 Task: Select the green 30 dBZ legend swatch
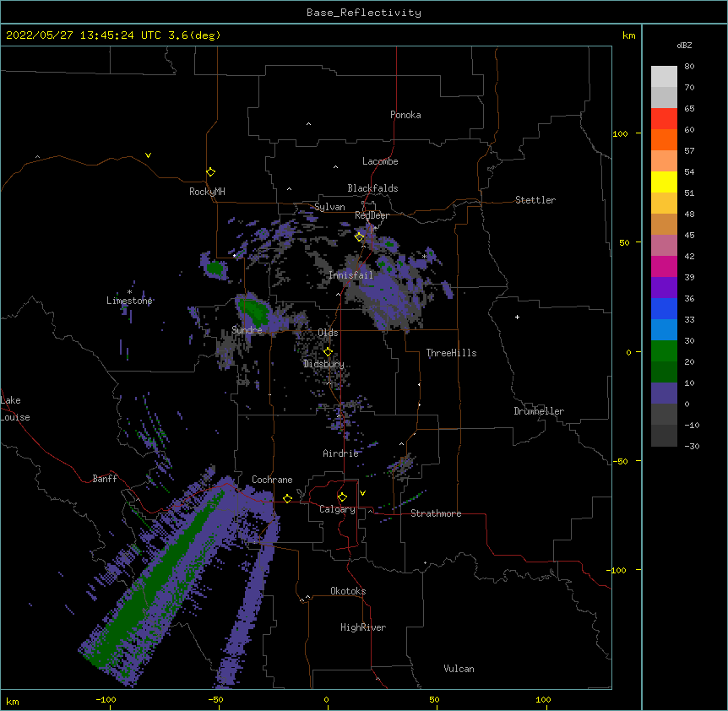pyautogui.click(x=664, y=351)
